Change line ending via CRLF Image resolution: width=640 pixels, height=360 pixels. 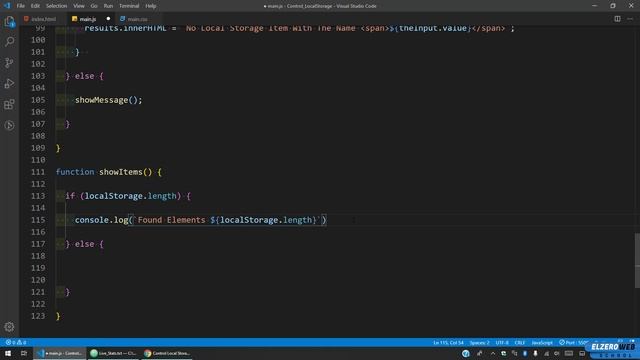point(520,342)
